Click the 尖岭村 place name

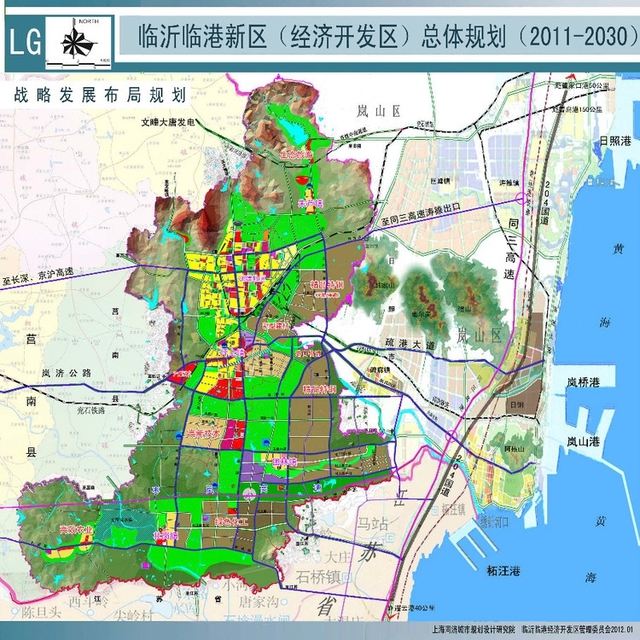point(134,615)
